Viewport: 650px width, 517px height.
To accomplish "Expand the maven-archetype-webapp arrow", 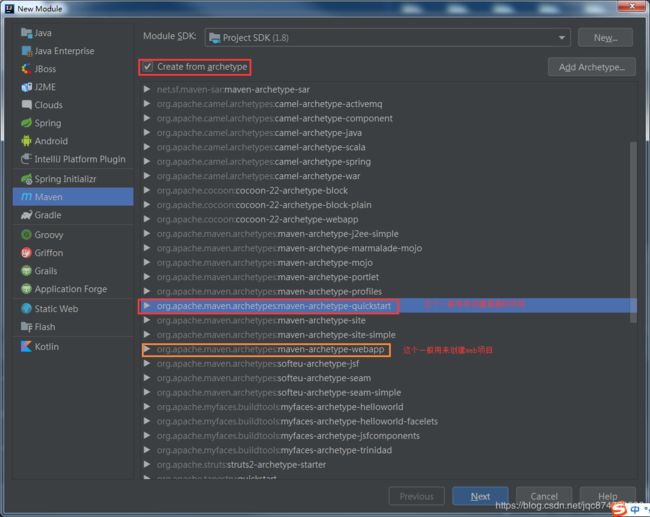I will pyautogui.click(x=147, y=349).
